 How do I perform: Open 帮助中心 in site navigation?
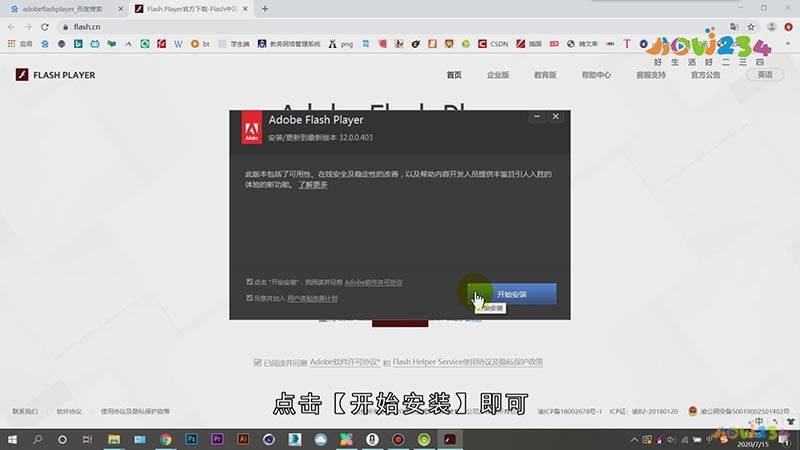596,75
